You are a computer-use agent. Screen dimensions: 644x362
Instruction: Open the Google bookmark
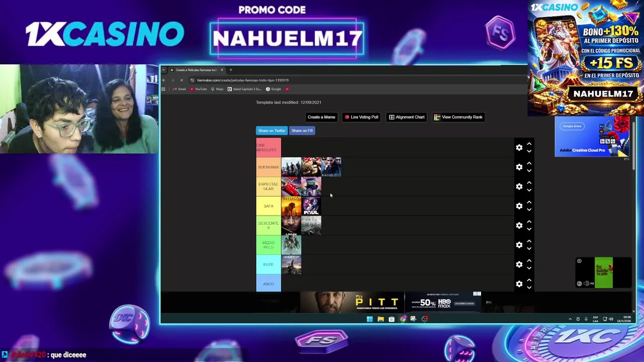click(274, 89)
